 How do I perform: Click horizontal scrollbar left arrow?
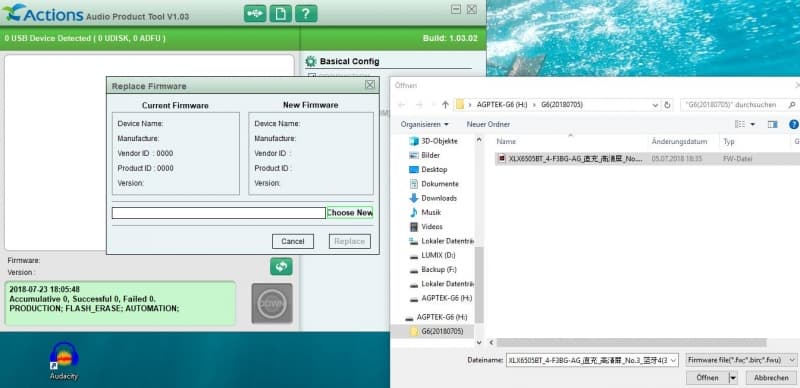pyautogui.click(x=491, y=343)
